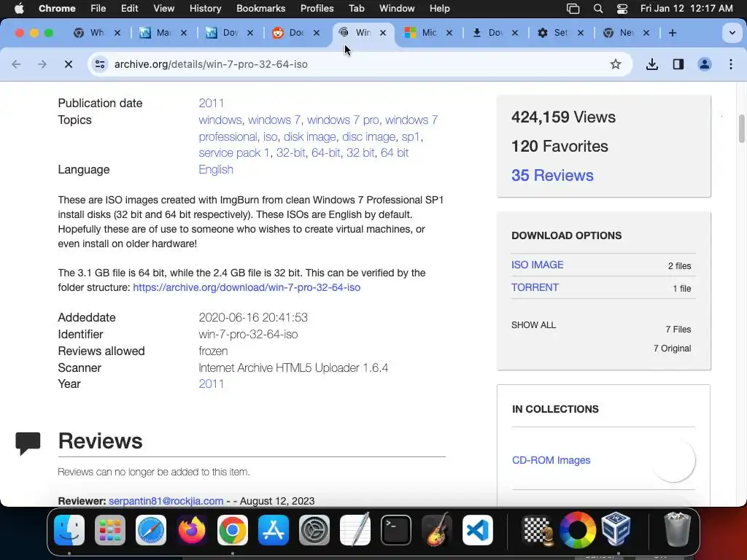Screen dimensions: 747x560
Task: Click the page vertical scrollbar thumb
Action: coord(741,128)
